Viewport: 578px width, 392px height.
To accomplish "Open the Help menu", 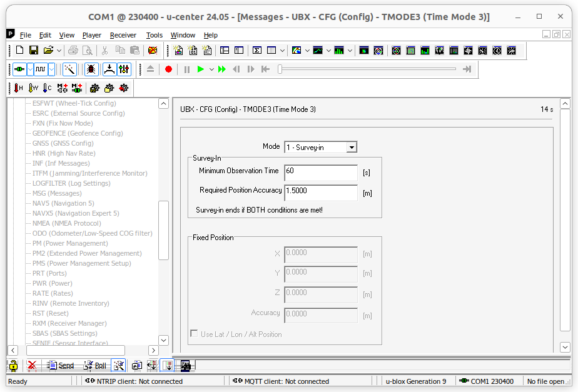I will [211, 35].
